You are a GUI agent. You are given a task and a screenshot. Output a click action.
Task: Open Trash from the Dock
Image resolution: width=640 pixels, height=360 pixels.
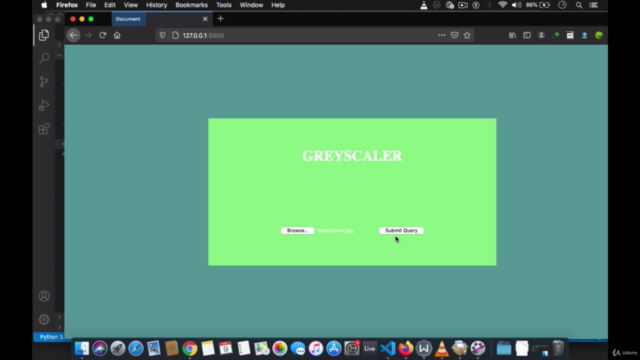click(x=558, y=349)
